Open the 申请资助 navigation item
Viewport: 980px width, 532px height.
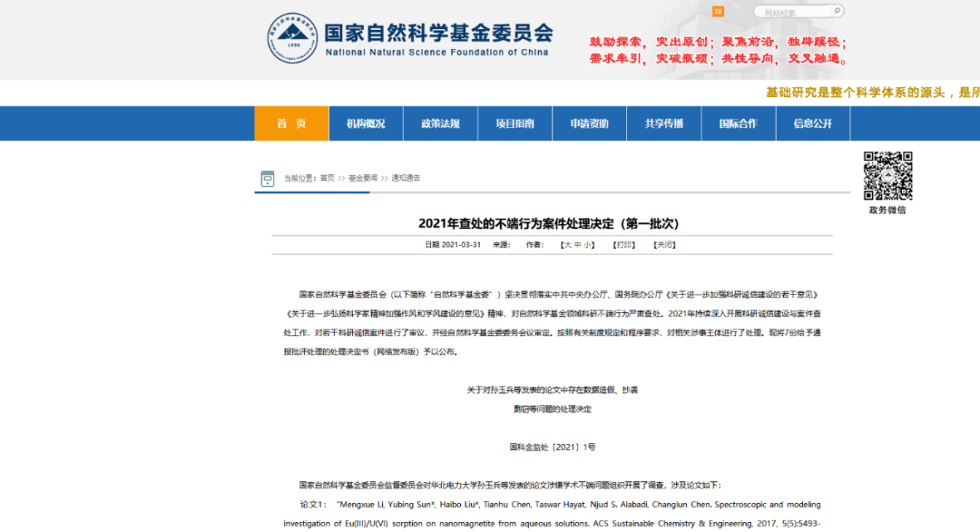[589, 123]
